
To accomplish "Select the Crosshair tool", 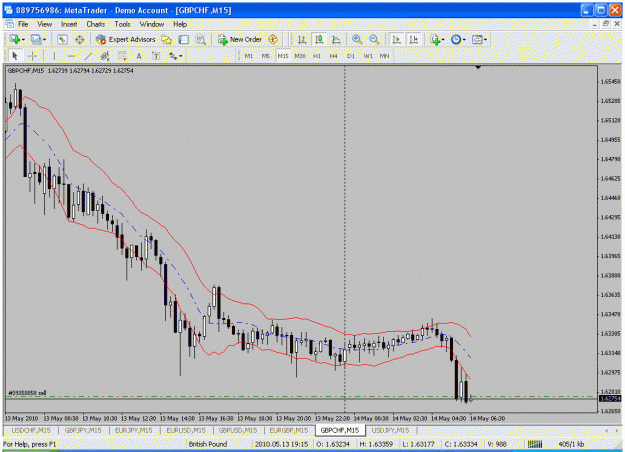I will coord(32,56).
